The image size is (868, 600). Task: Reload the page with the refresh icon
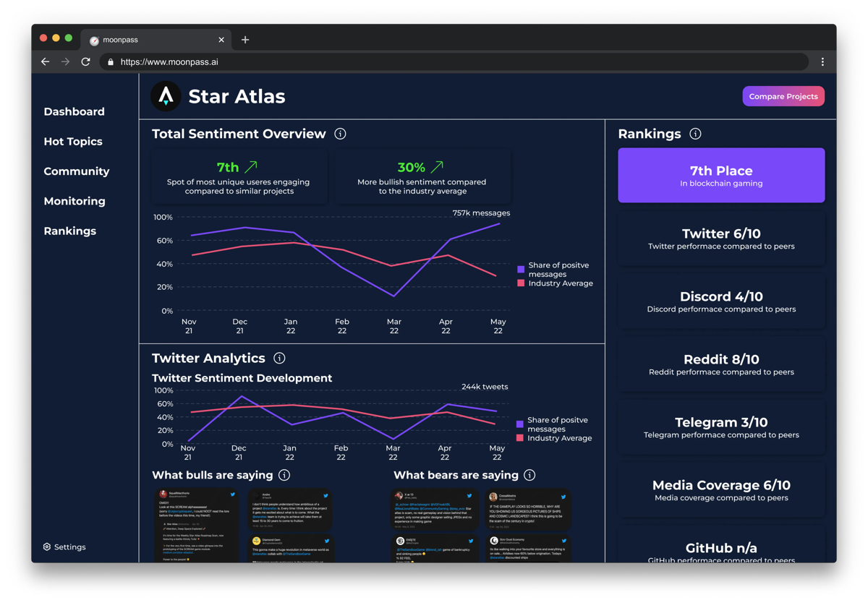[x=85, y=62]
